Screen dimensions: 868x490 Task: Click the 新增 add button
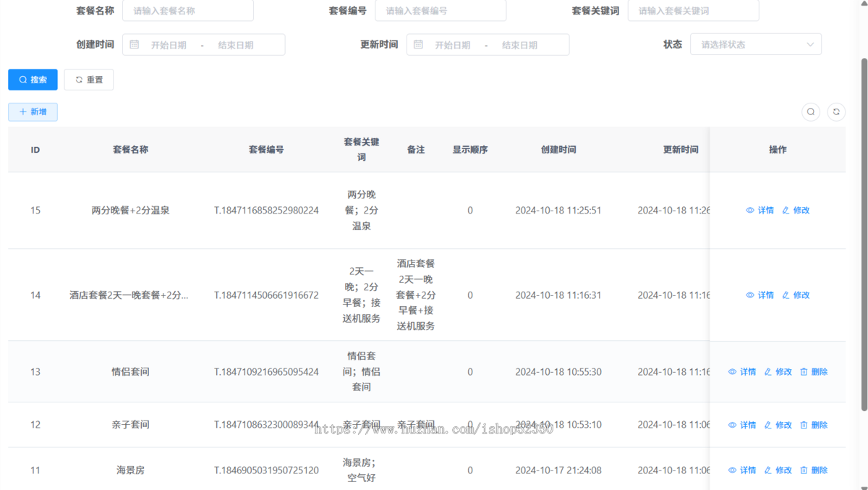point(33,112)
